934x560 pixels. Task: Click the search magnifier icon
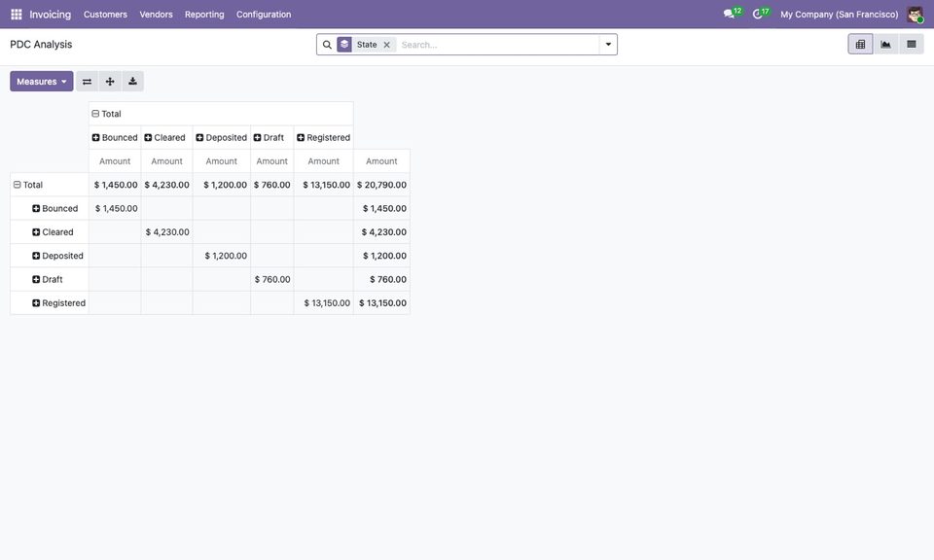[x=327, y=45]
